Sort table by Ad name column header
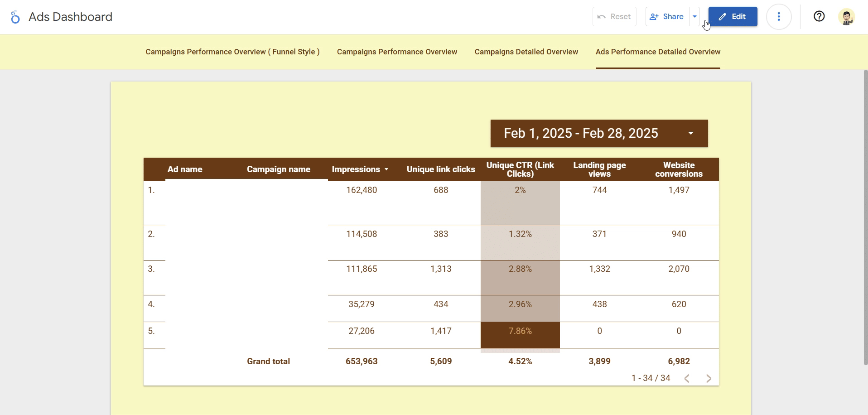Viewport: 868px width, 415px height. pos(185,169)
